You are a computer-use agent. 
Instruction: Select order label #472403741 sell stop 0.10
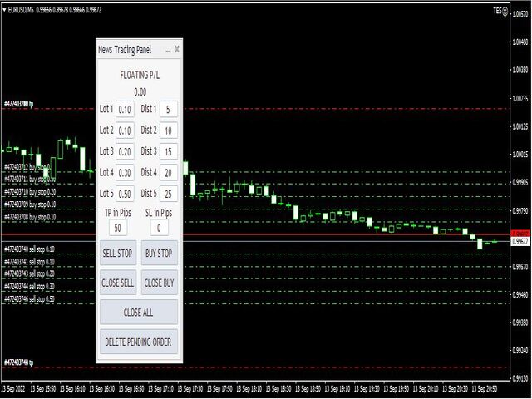tap(30, 262)
